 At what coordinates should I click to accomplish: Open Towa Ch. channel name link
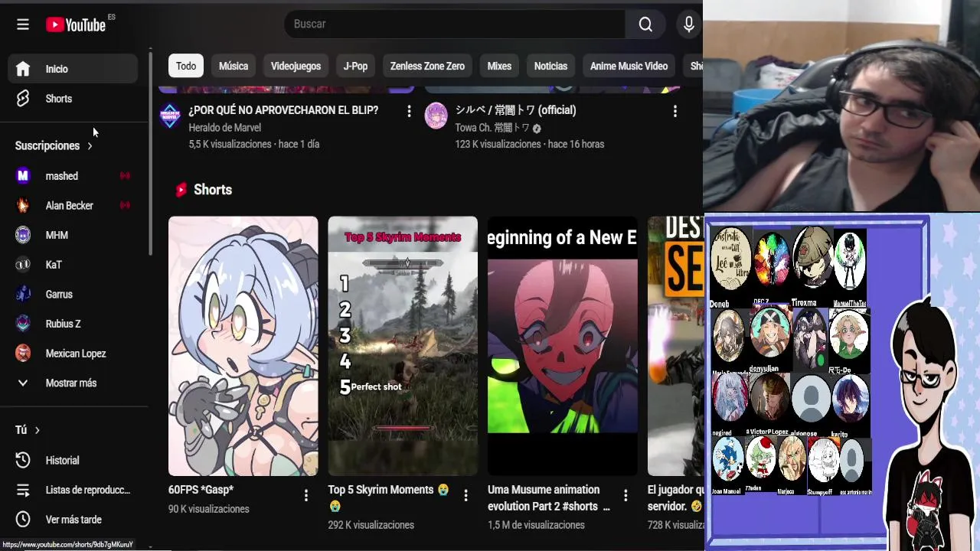(492, 128)
